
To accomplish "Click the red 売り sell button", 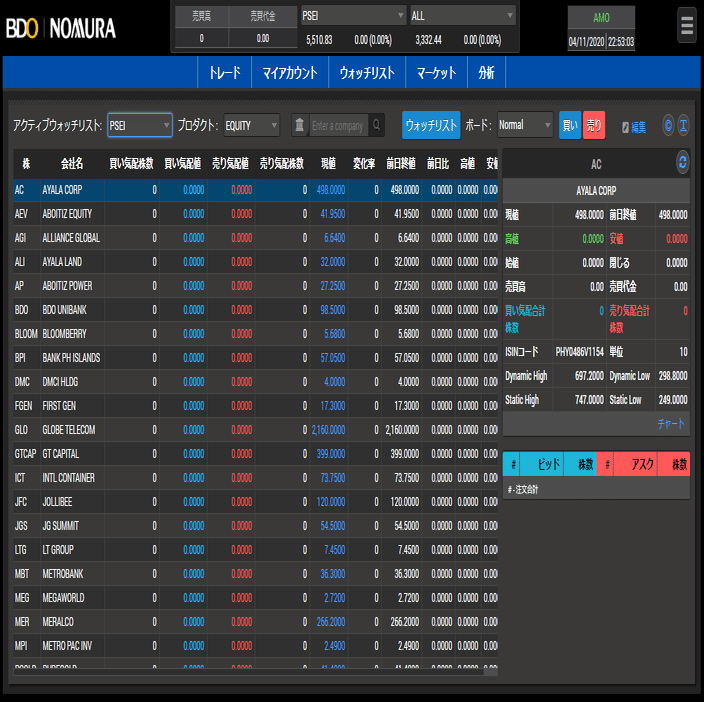I will click(x=594, y=125).
